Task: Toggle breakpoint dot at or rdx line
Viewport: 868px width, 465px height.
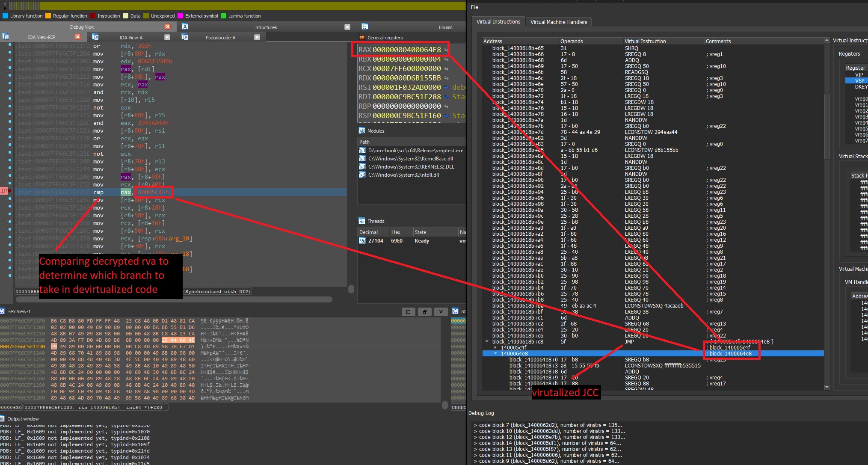Action: tap(9, 44)
